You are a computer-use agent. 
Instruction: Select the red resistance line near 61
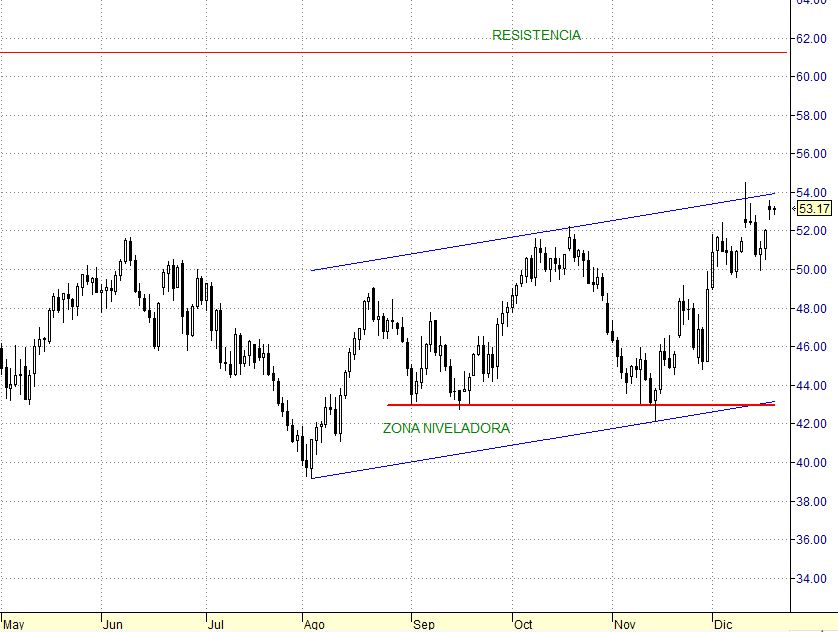click(393, 52)
